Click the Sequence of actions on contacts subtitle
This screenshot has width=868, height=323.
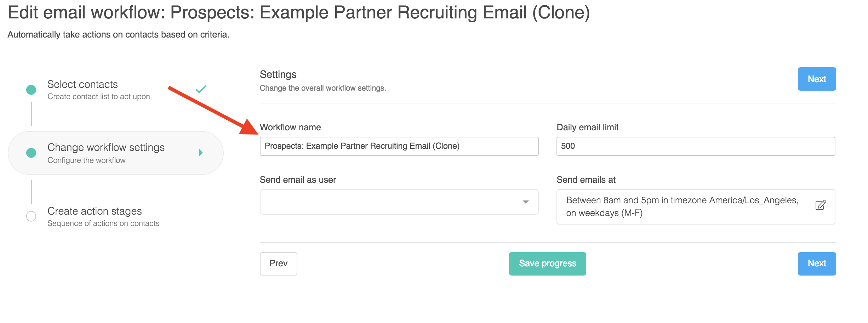click(103, 223)
